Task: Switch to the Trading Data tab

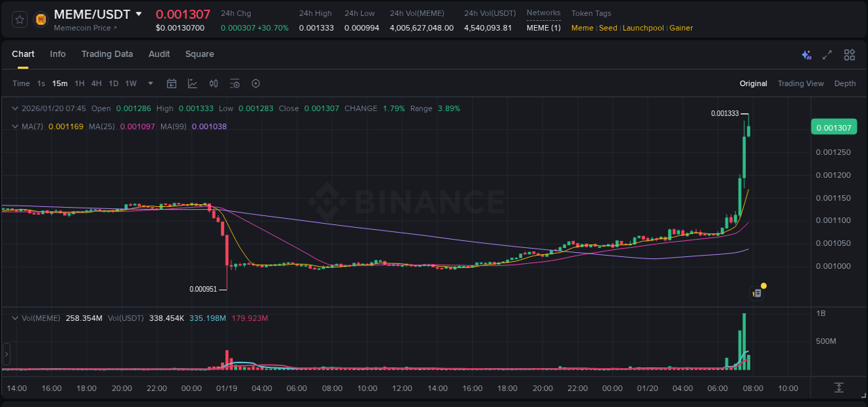Action: click(107, 54)
